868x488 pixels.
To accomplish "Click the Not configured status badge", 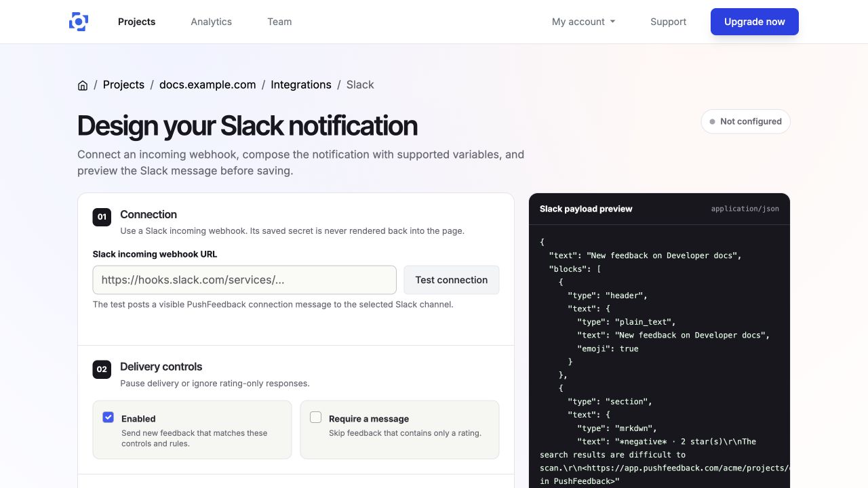I will [745, 121].
